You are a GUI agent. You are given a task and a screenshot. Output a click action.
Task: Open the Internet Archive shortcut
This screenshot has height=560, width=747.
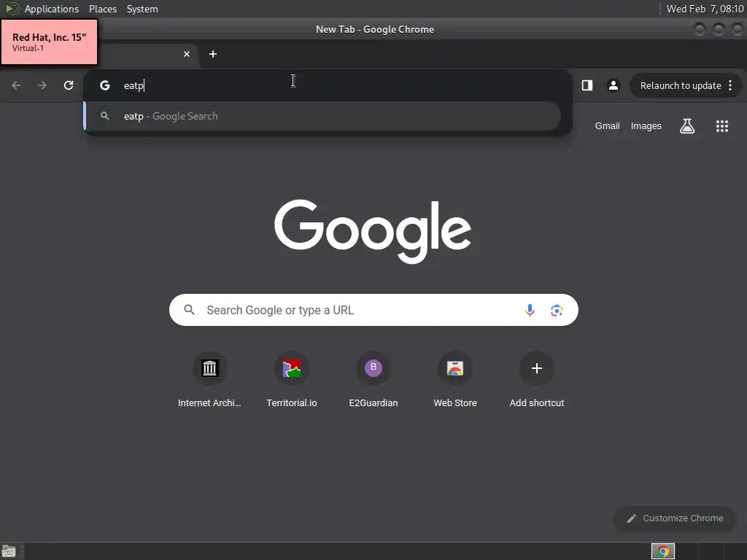[x=209, y=380]
